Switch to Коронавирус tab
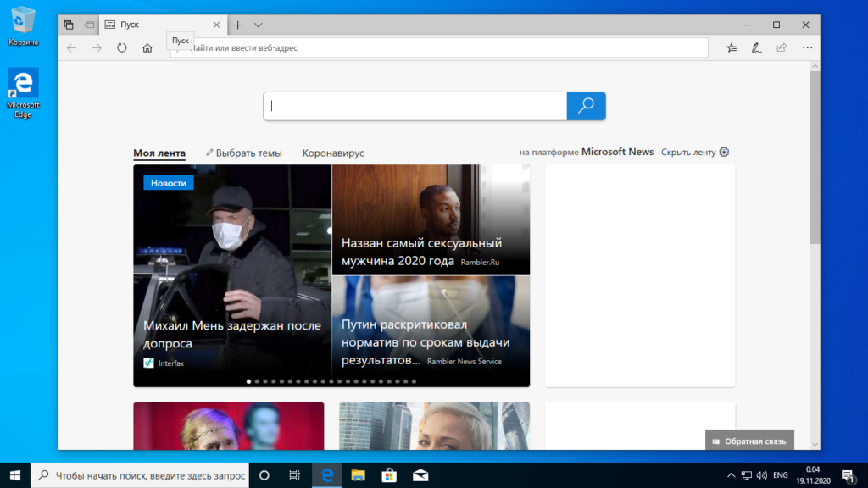This screenshot has height=488, width=868. (x=333, y=153)
